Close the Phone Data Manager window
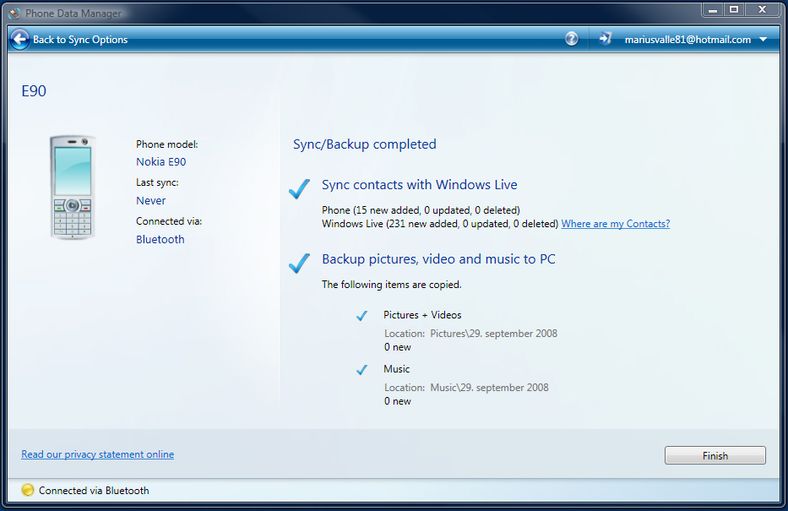 pos(762,10)
